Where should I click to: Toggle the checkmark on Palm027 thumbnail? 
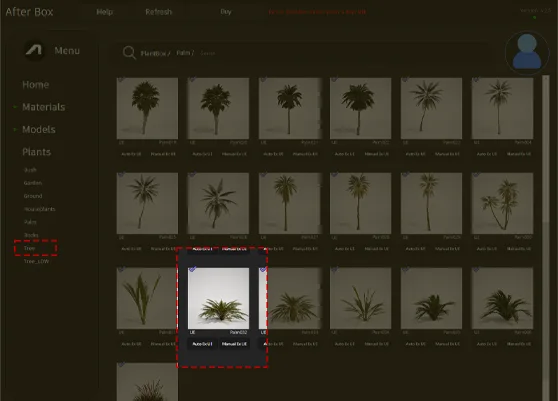[x=263, y=174]
